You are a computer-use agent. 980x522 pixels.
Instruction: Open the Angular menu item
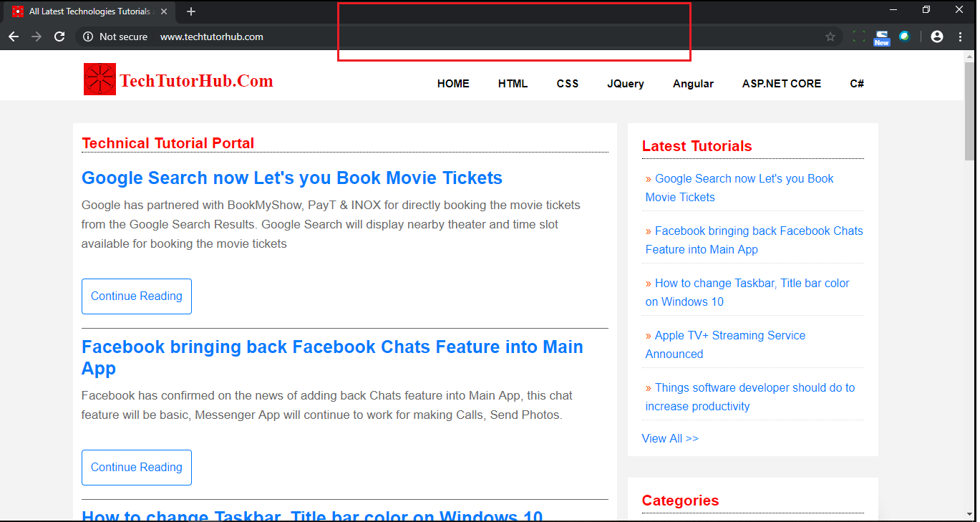coord(693,84)
